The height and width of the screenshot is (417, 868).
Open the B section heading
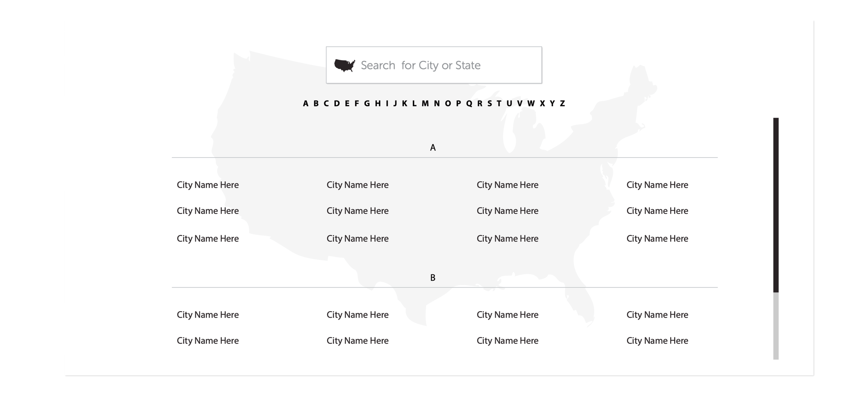pyautogui.click(x=433, y=278)
